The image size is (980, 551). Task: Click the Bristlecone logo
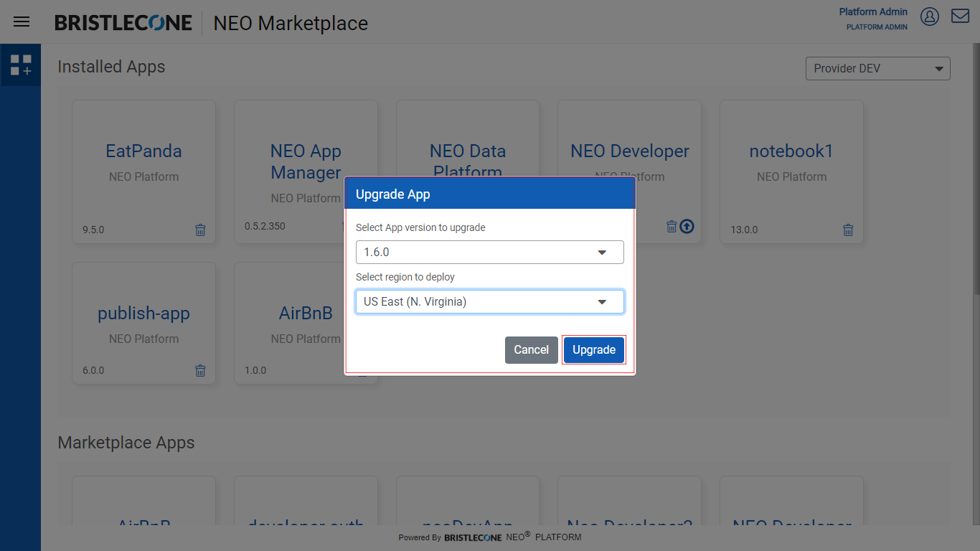pyautogui.click(x=123, y=23)
